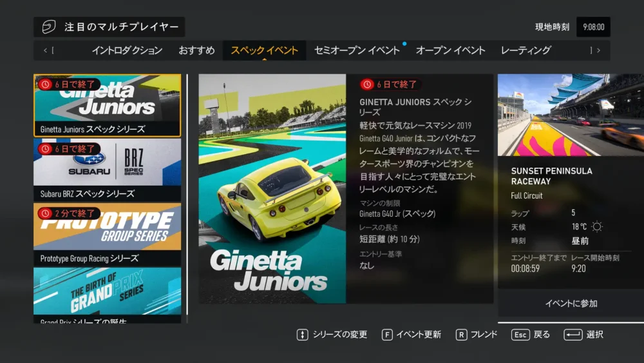Go to previous tab with left bracket arrow
This screenshot has width=644, height=363.
48,50
